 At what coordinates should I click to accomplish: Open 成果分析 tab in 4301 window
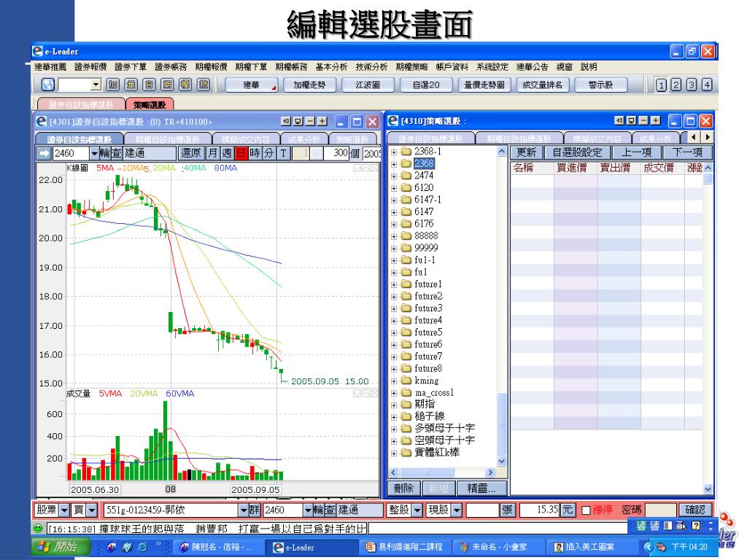[303, 139]
